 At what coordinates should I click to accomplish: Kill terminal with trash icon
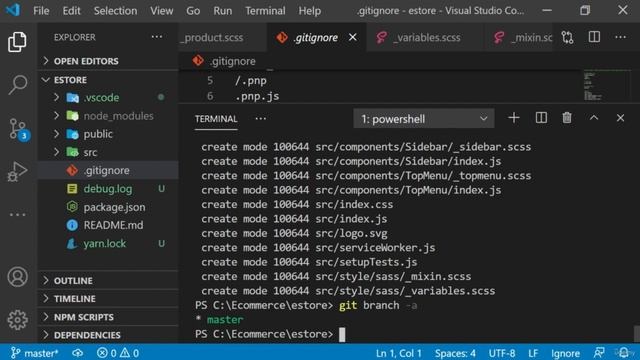(x=567, y=118)
